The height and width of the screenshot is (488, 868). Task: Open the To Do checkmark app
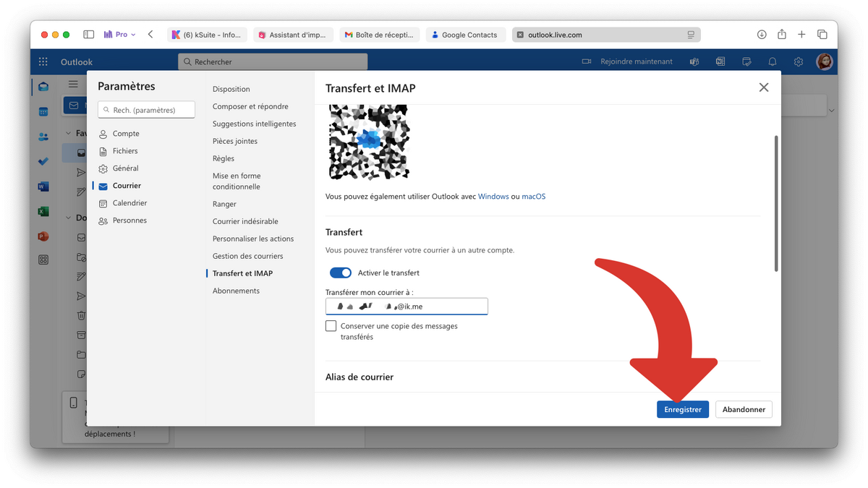pos(43,162)
